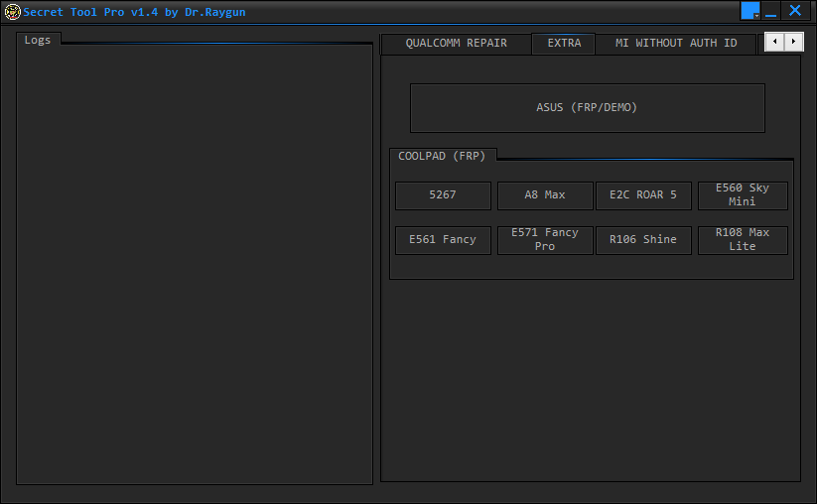Click the R108 Max Lite button

743,240
